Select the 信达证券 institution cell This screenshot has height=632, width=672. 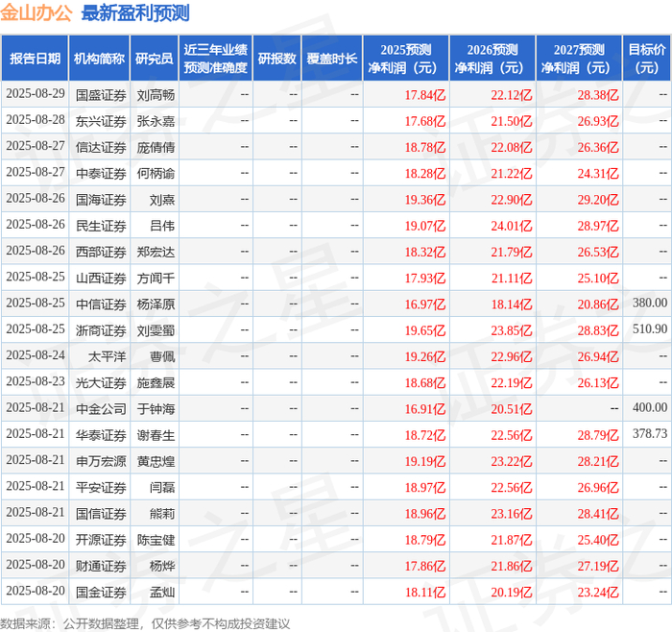pyautogui.click(x=101, y=147)
